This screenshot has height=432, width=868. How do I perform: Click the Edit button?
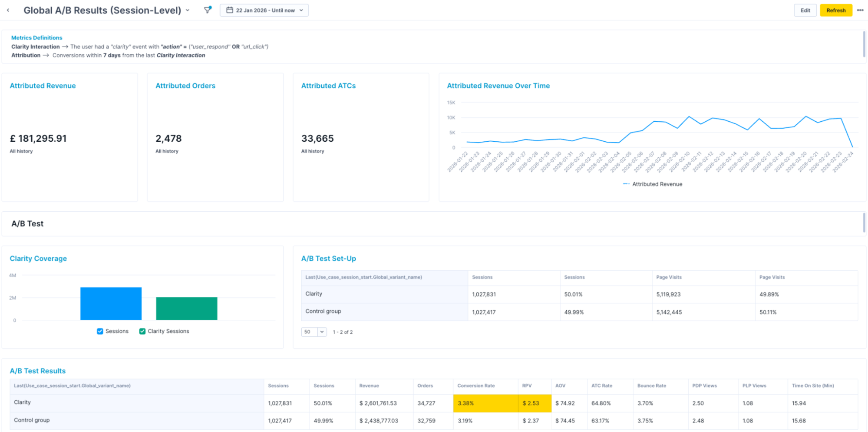[805, 10]
